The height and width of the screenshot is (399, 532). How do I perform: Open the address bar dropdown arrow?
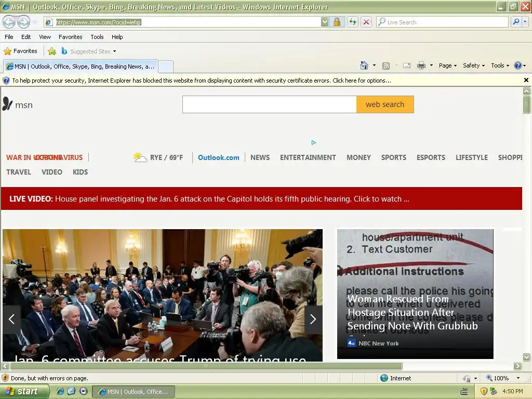point(325,22)
